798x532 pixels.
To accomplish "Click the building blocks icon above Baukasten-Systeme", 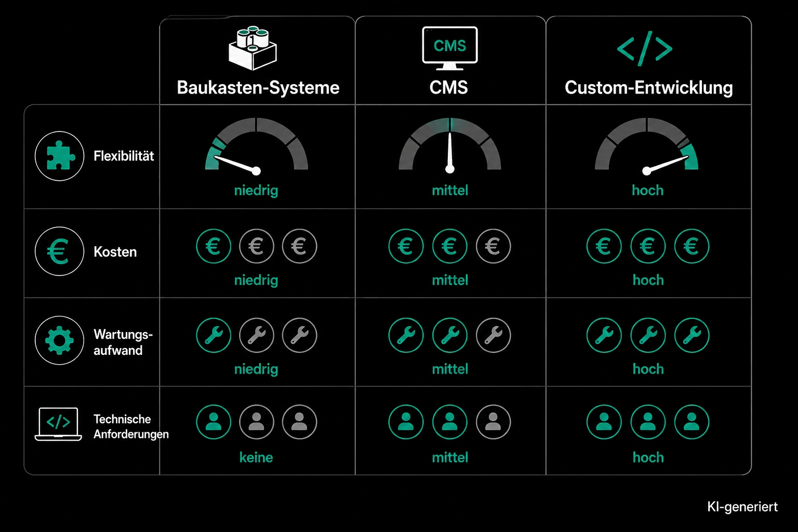I will point(253,48).
